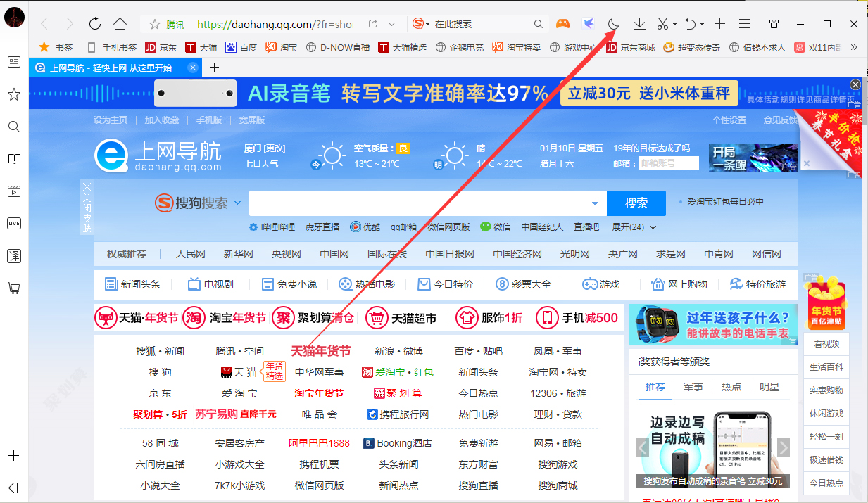Open the shopping cart icon in the sidebar
The width and height of the screenshot is (868, 503).
(x=13, y=288)
